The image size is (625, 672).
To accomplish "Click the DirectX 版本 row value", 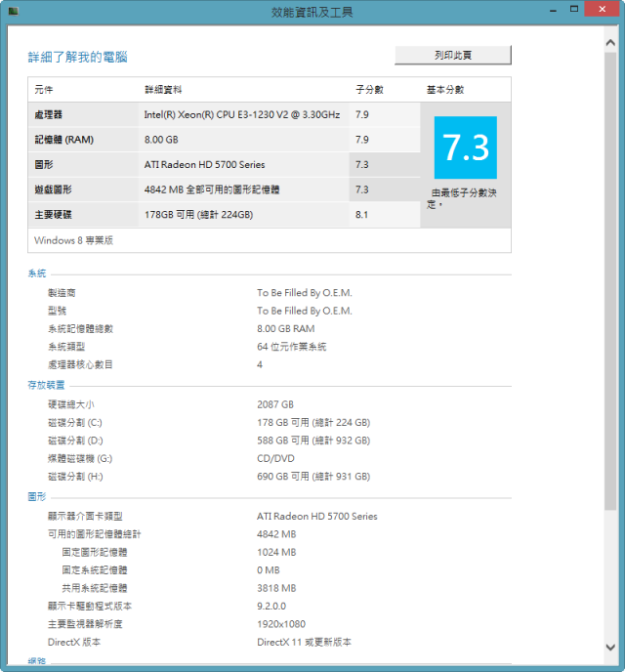I will click(x=304, y=642).
